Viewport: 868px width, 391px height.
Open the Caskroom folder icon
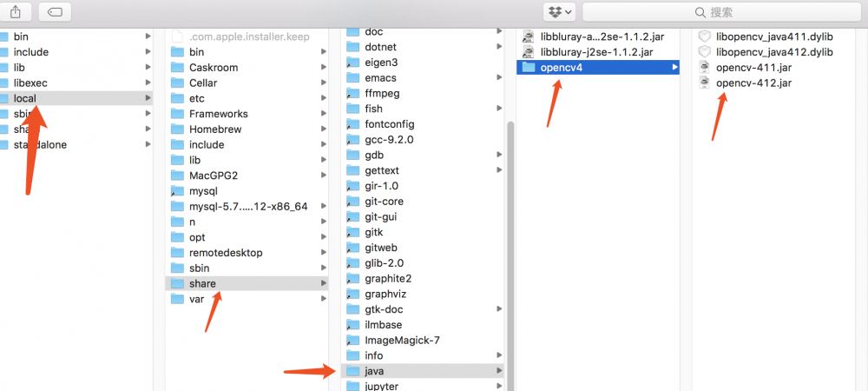click(177, 68)
